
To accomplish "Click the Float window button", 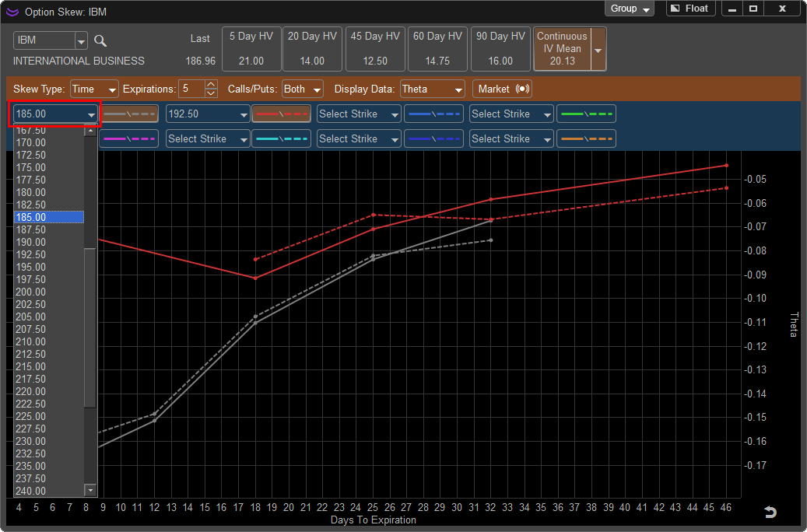I will click(x=691, y=9).
